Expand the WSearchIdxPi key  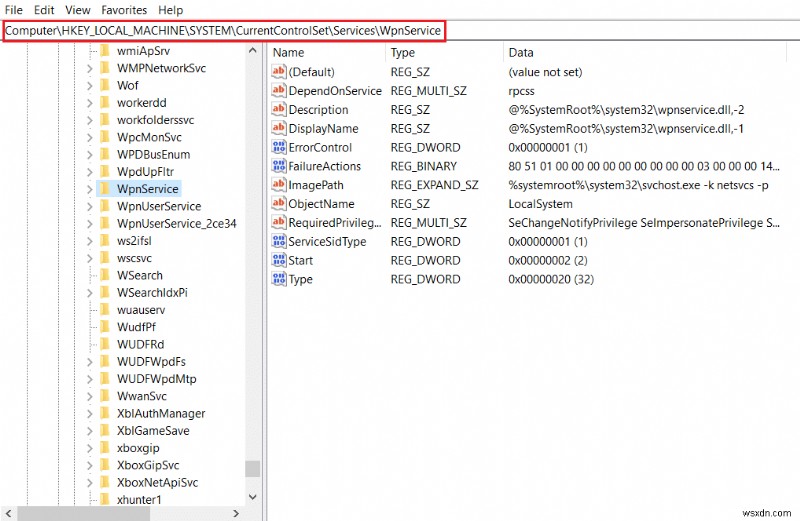90,293
